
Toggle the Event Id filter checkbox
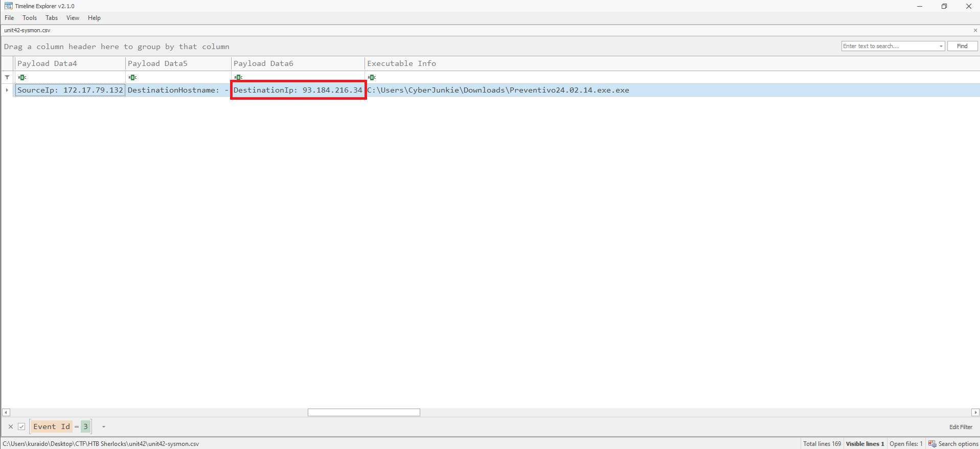pos(21,426)
